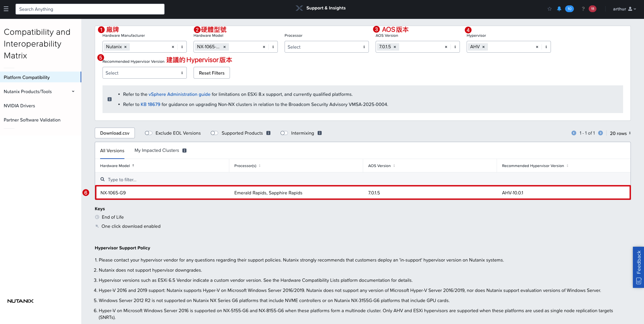
Task: Open NVIDIA Drivers sidebar item
Action: [x=19, y=106]
